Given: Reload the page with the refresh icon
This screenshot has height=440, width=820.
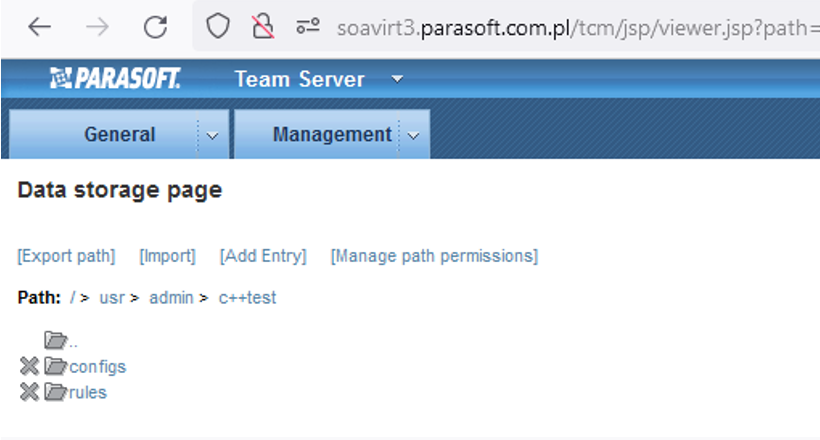Looking at the screenshot, I should tap(155, 27).
